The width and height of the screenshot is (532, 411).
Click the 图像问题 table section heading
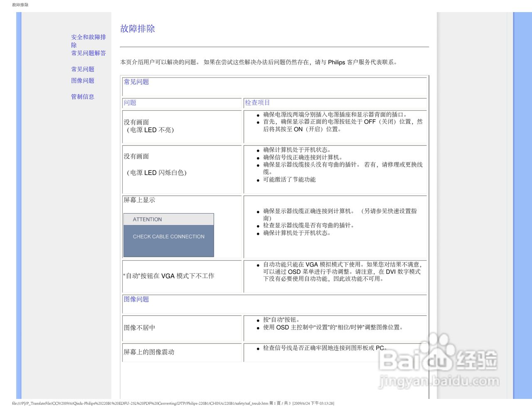136,299
